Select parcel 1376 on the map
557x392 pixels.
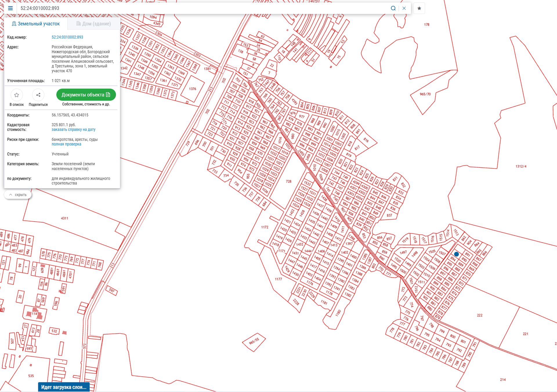[x=192, y=89]
